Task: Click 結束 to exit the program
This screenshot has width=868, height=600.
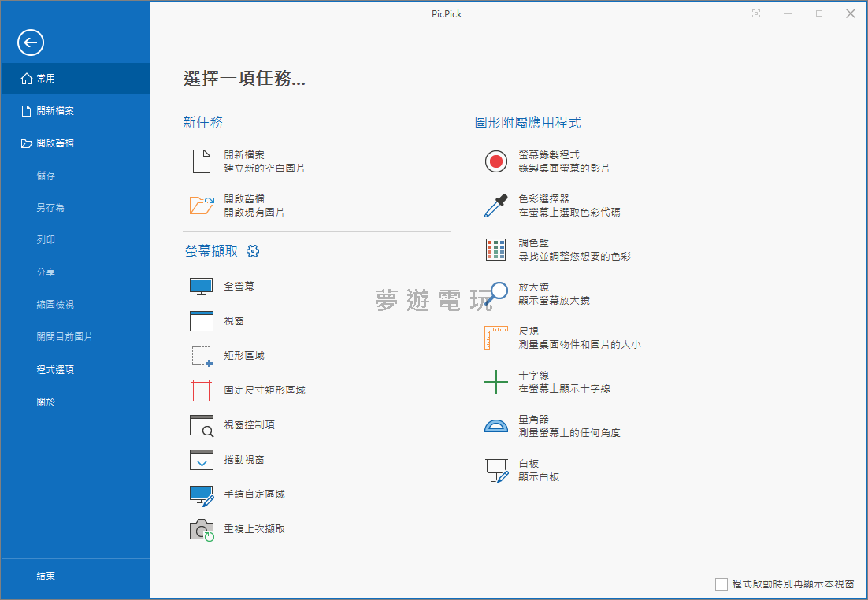Action: click(x=46, y=576)
